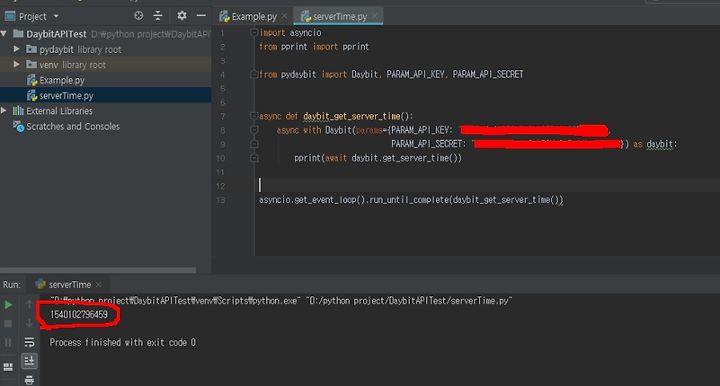The image size is (720, 386).
Task: Fold the daybit_get_server_time function at line 7
Action: tap(254, 116)
